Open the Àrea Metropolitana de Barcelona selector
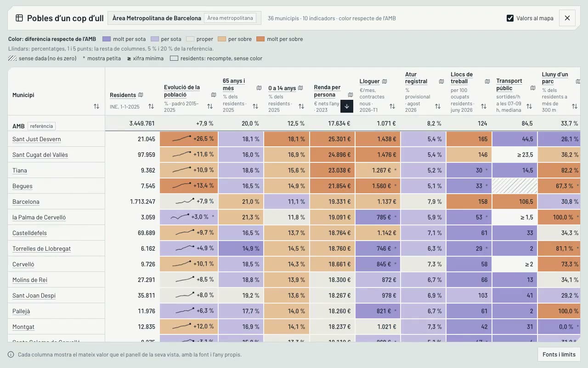The image size is (588, 368). coord(184,18)
